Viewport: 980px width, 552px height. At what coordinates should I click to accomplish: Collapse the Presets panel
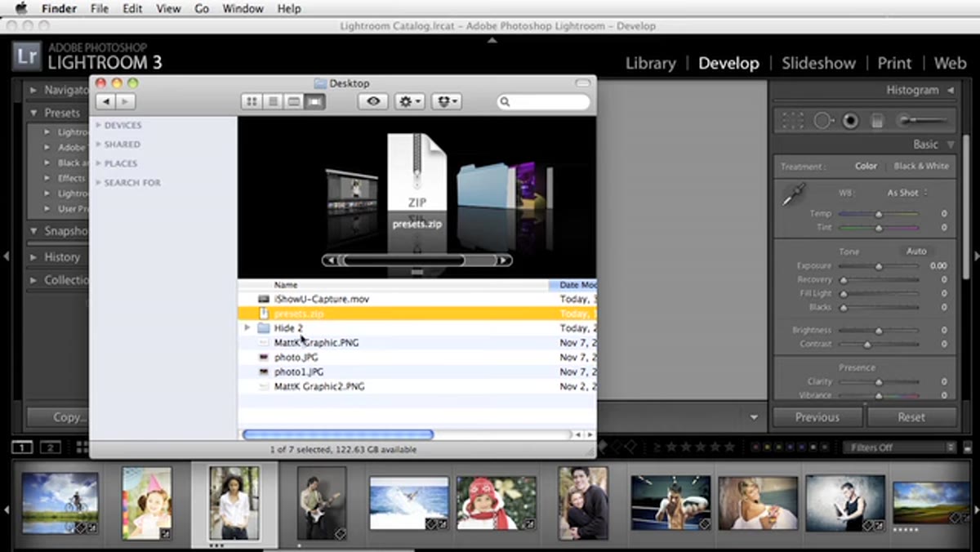33,113
